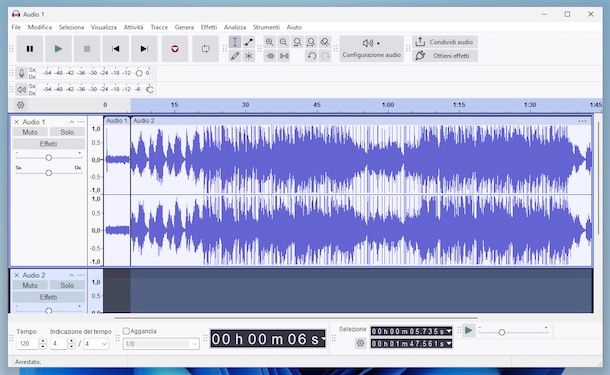Click the Silence audio selection icon
This screenshot has width=610, height=375.
[284, 56]
